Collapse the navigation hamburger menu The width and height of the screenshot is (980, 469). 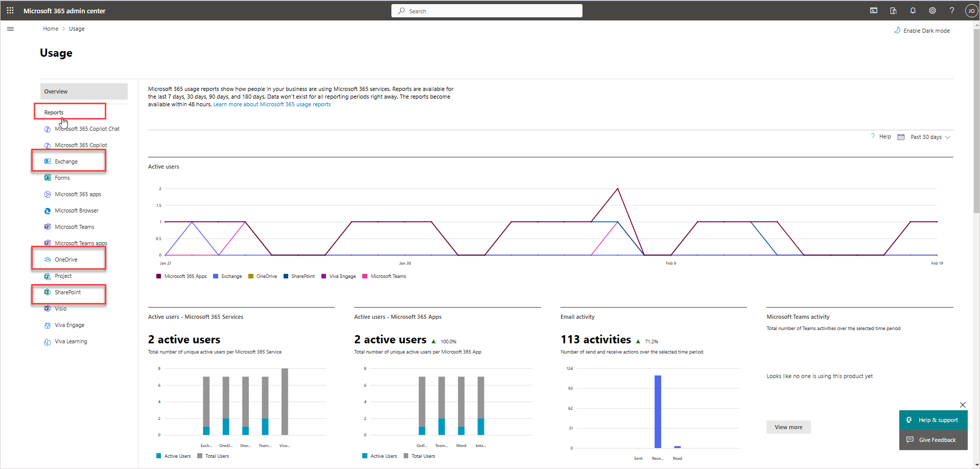[x=10, y=29]
